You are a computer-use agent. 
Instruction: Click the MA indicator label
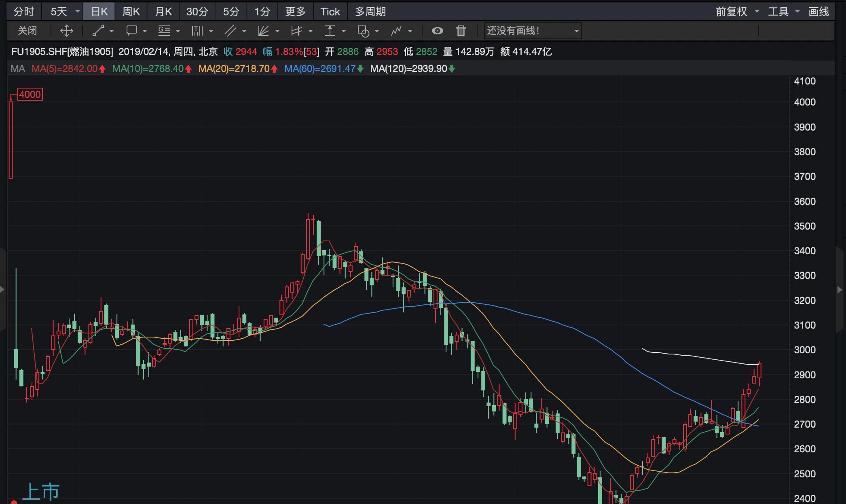pyautogui.click(x=18, y=69)
